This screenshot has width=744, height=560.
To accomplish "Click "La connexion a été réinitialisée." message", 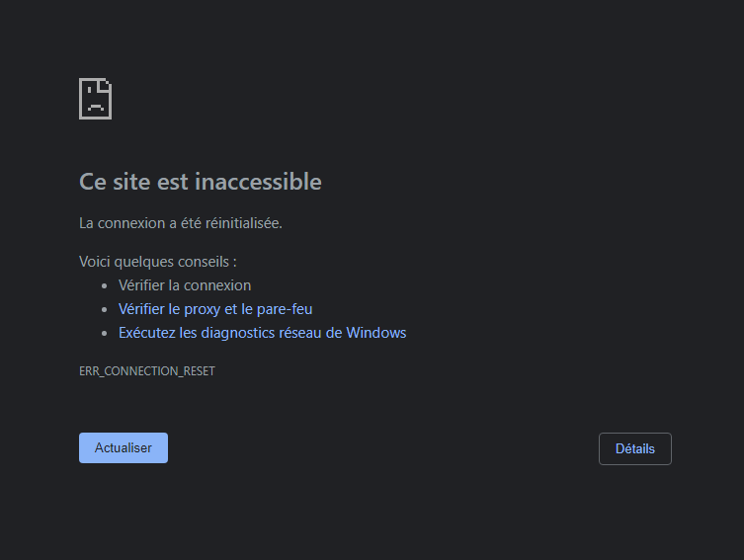I will coord(181,223).
